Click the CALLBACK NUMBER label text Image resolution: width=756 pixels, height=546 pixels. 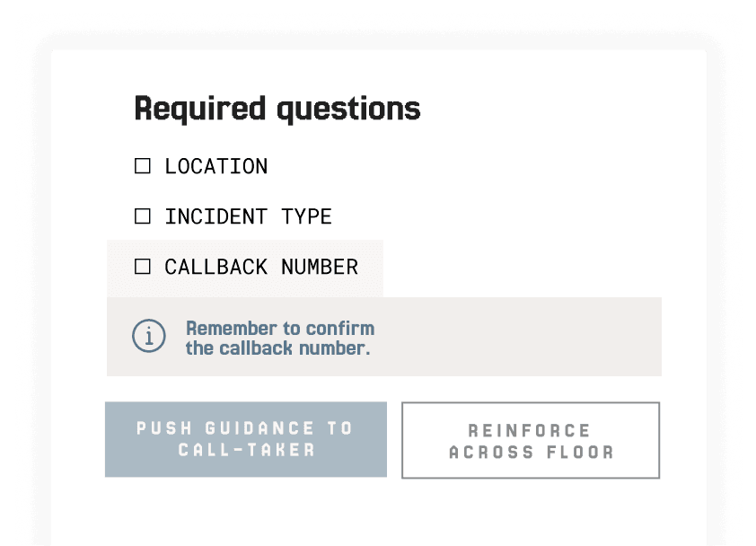[261, 267]
